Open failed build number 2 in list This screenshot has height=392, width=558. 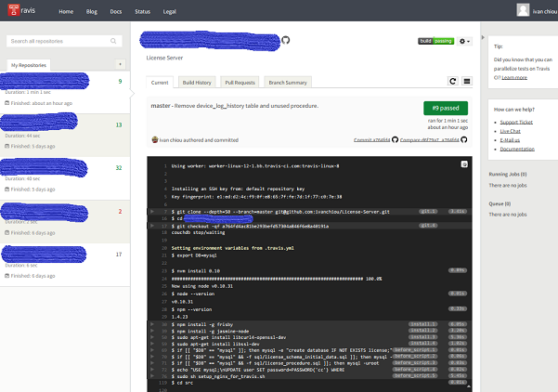120,212
